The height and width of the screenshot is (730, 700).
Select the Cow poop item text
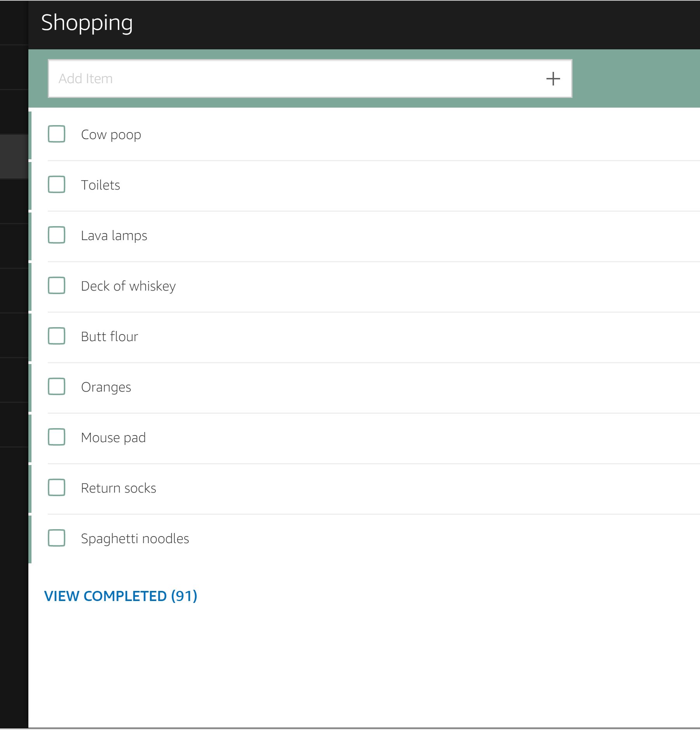tap(111, 134)
